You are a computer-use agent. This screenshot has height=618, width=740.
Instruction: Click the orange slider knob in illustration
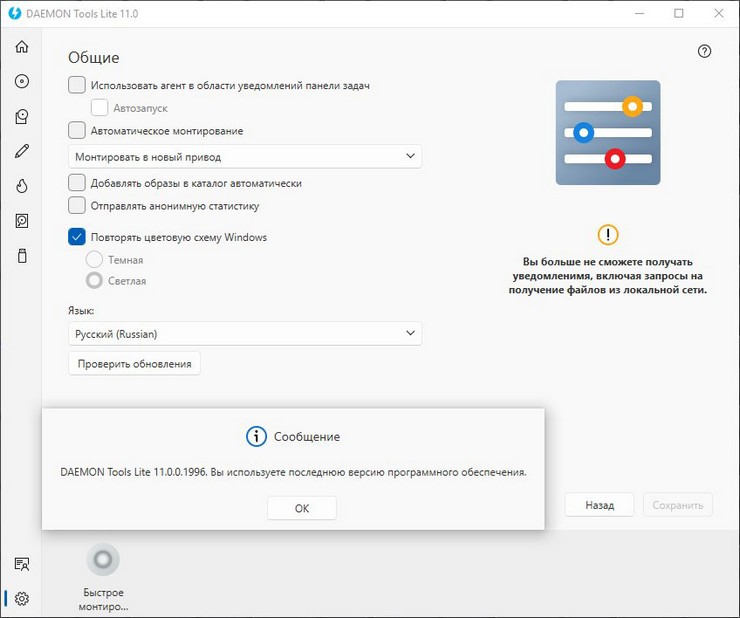pos(631,106)
